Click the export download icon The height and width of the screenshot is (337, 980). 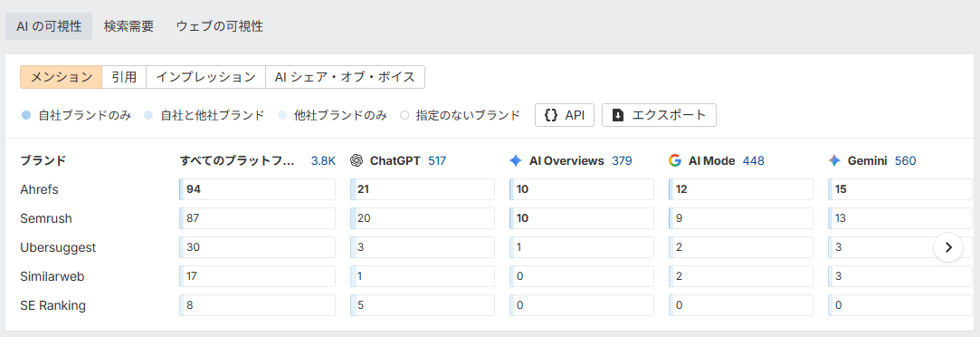pyautogui.click(x=617, y=115)
